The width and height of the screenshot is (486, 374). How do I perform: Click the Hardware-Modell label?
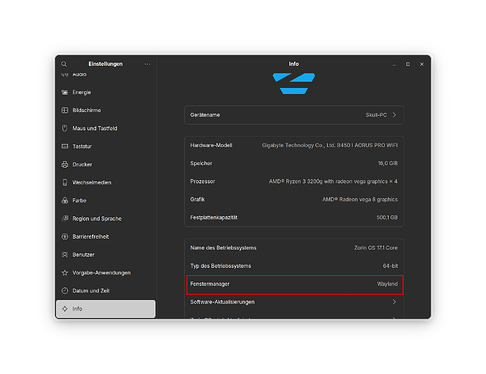[211, 145]
